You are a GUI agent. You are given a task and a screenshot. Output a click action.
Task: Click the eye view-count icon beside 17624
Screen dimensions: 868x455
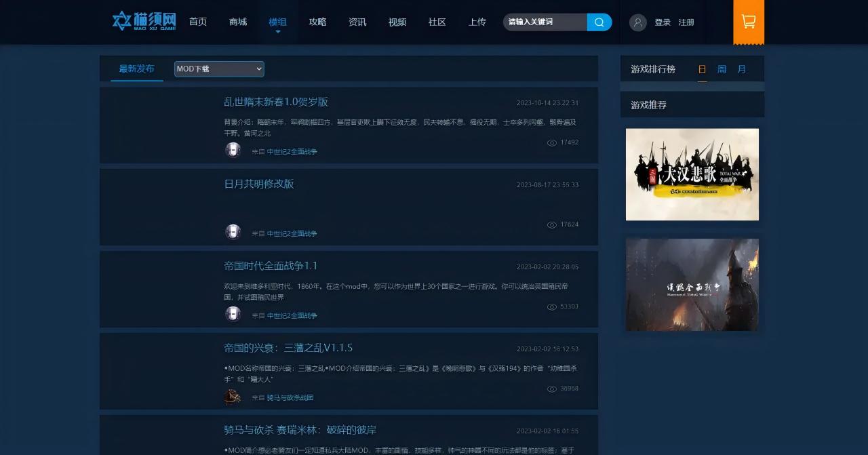click(551, 224)
